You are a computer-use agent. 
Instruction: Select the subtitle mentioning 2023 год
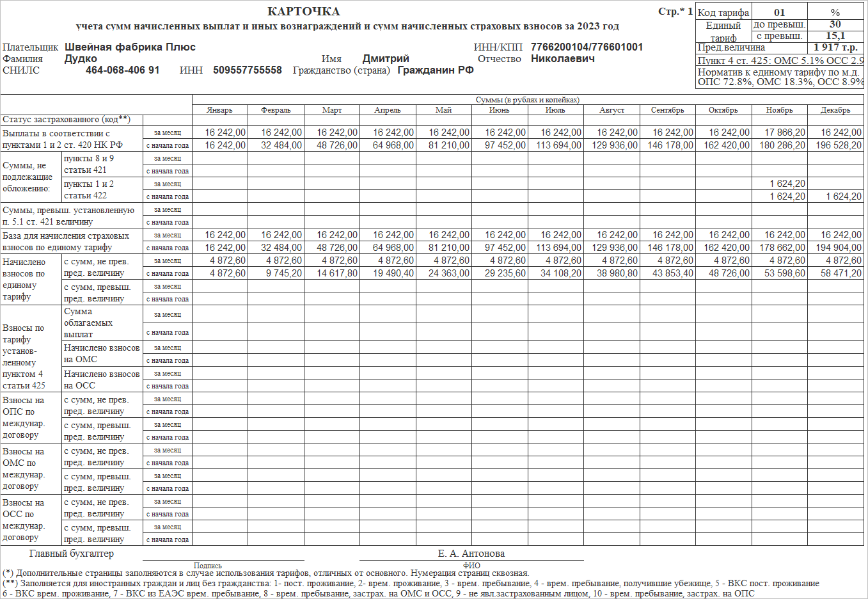[x=347, y=26]
